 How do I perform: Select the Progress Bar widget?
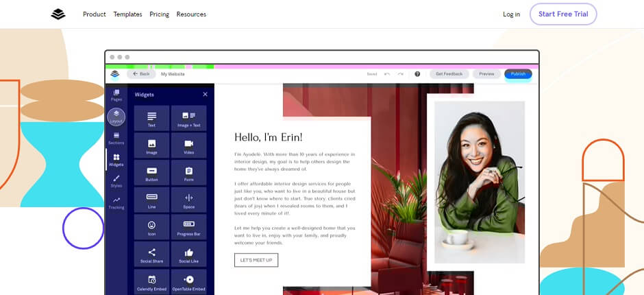click(x=189, y=226)
